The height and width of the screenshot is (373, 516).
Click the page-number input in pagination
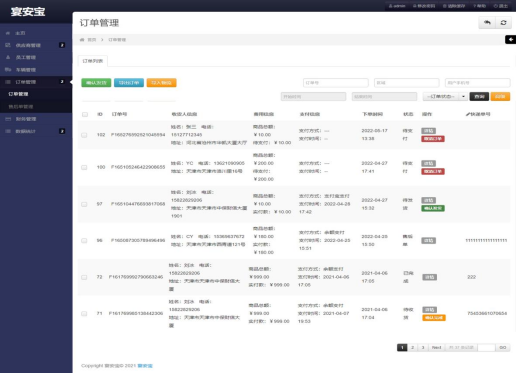(486, 347)
